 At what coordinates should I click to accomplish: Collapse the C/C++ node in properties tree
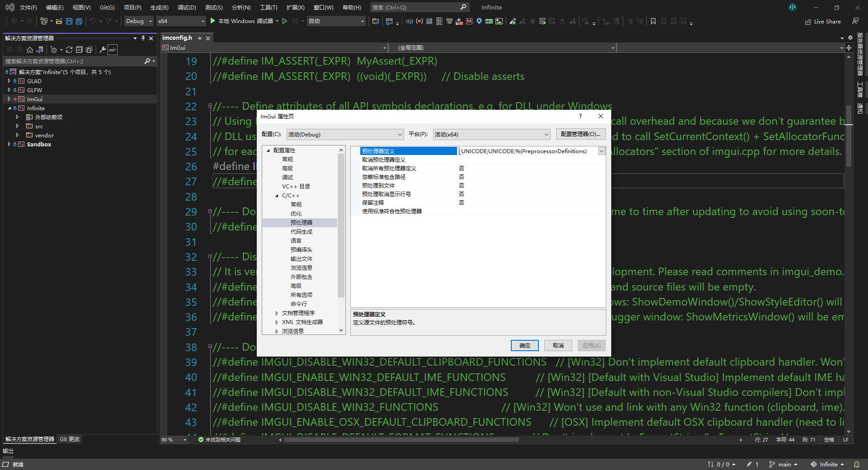277,196
